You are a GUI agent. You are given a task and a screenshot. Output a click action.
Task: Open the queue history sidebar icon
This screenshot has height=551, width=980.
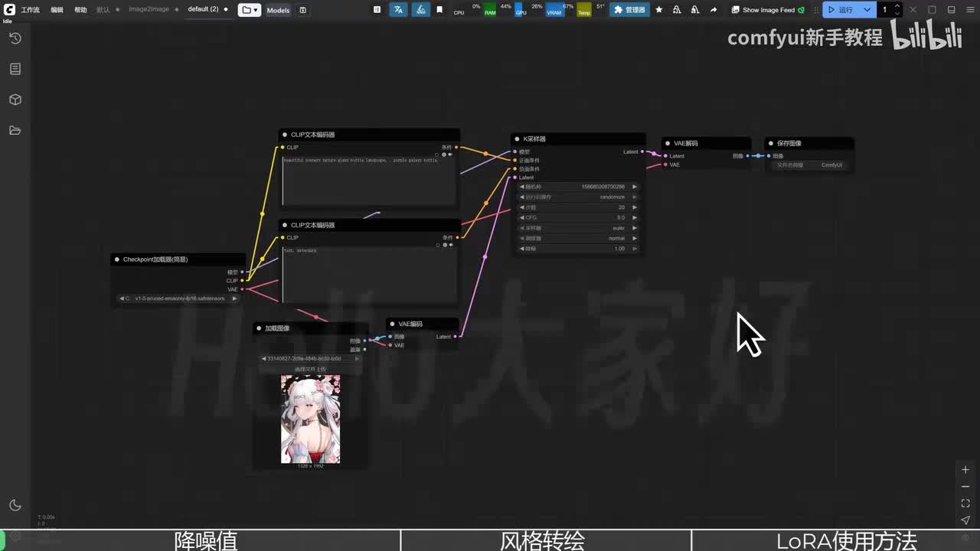tap(15, 38)
